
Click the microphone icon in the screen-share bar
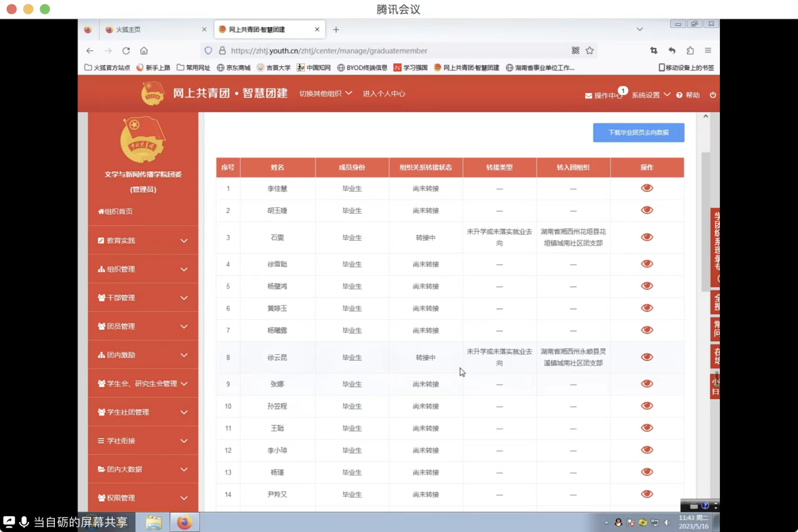(24, 522)
